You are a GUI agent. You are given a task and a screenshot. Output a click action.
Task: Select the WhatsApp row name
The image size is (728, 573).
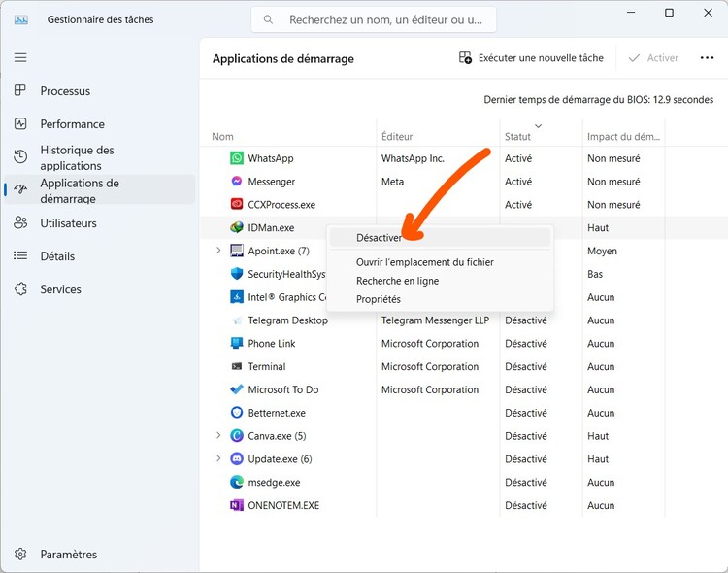271,158
